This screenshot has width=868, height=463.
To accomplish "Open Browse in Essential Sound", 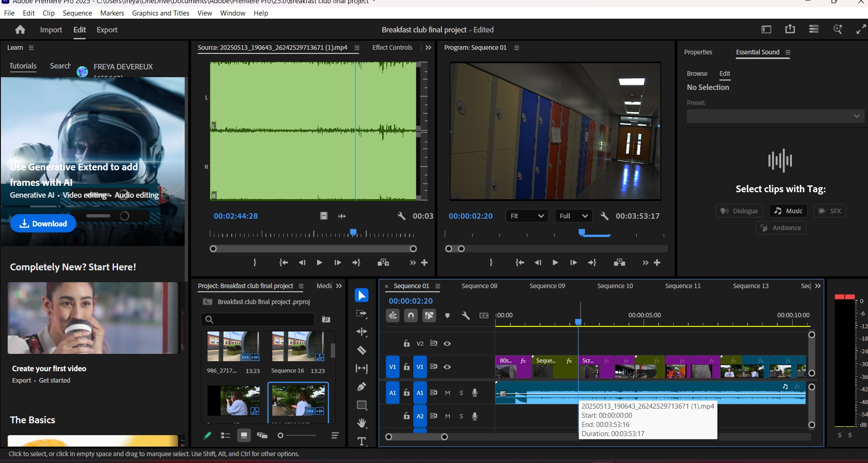I will point(697,74).
